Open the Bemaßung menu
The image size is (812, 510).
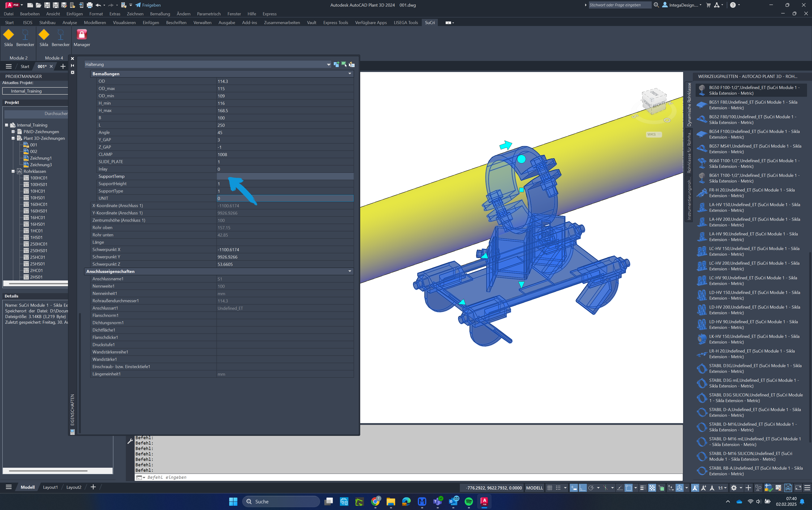coord(160,14)
